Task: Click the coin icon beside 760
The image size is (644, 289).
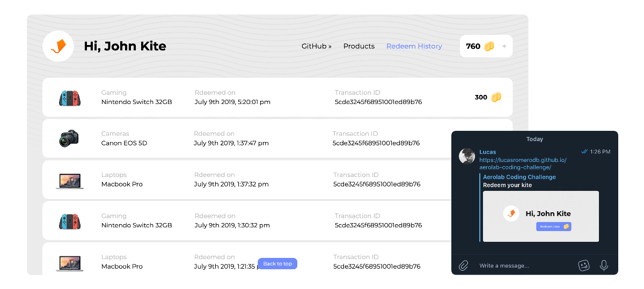Action: (x=489, y=47)
